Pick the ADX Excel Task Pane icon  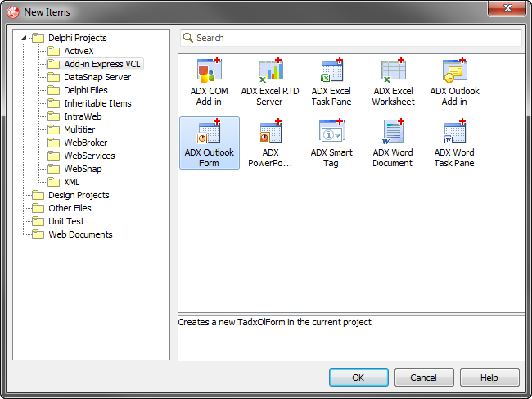coord(331,70)
